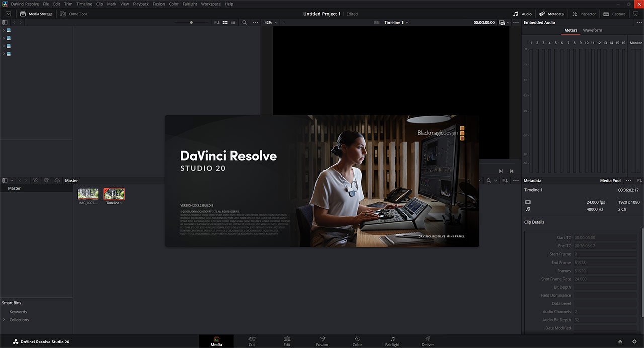This screenshot has width=644, height=348.
Task: Switch to the Waveform tab
Action: pos(592,30)
